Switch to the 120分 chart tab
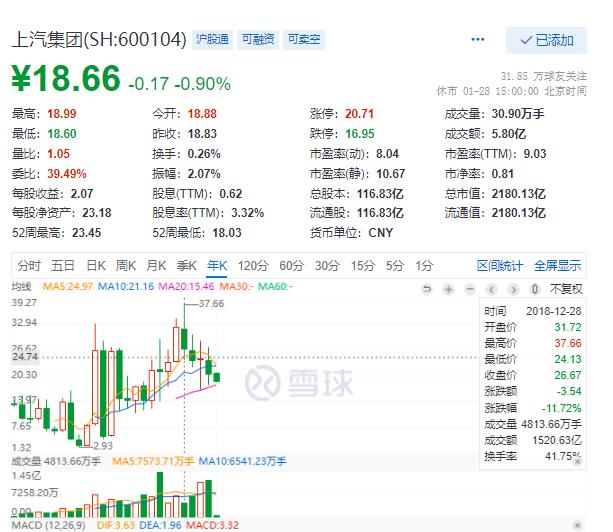Viewport: 613px width, 532px height. [253, 266]
